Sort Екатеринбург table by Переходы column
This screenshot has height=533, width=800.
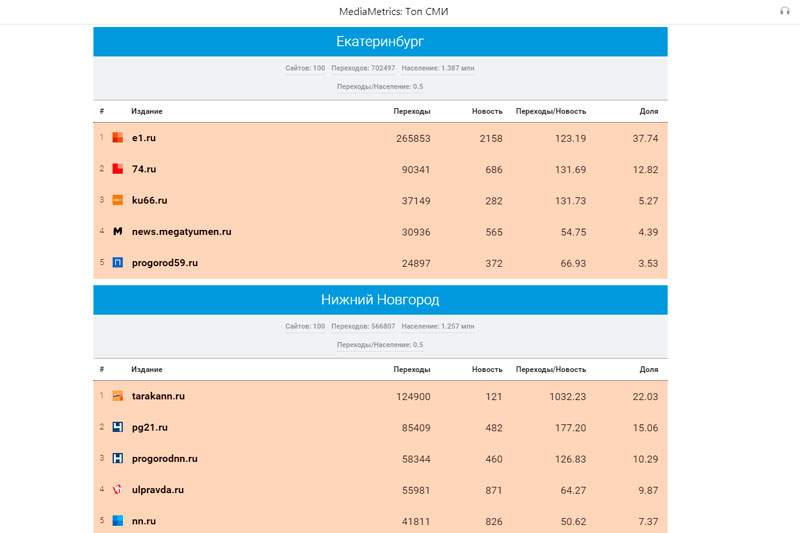tap(412, 111)
